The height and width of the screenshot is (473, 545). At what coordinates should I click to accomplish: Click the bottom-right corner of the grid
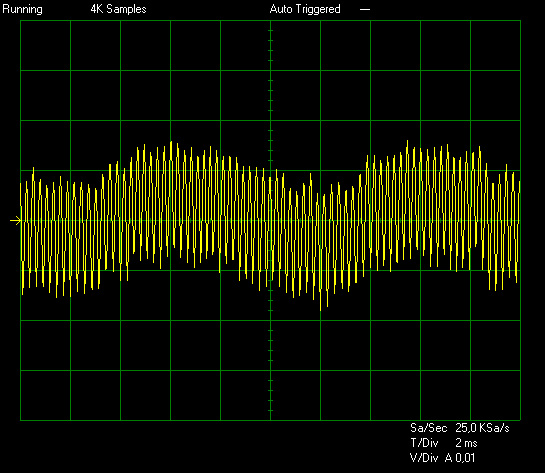click(x=520, y=420)
